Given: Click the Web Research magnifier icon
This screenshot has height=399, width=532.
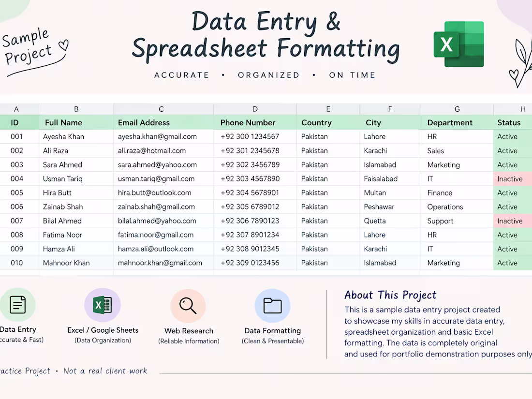Looking at the screenshot, I should click(188, 306).
